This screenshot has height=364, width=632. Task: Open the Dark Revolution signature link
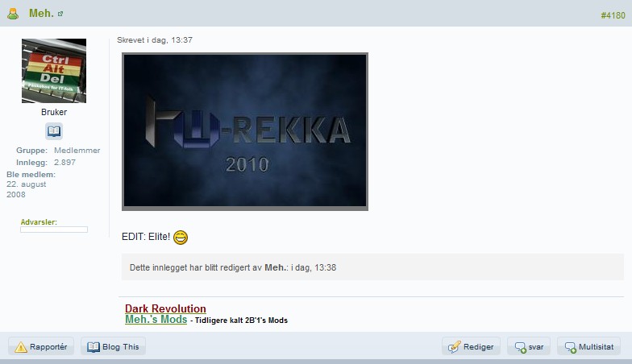165,308
